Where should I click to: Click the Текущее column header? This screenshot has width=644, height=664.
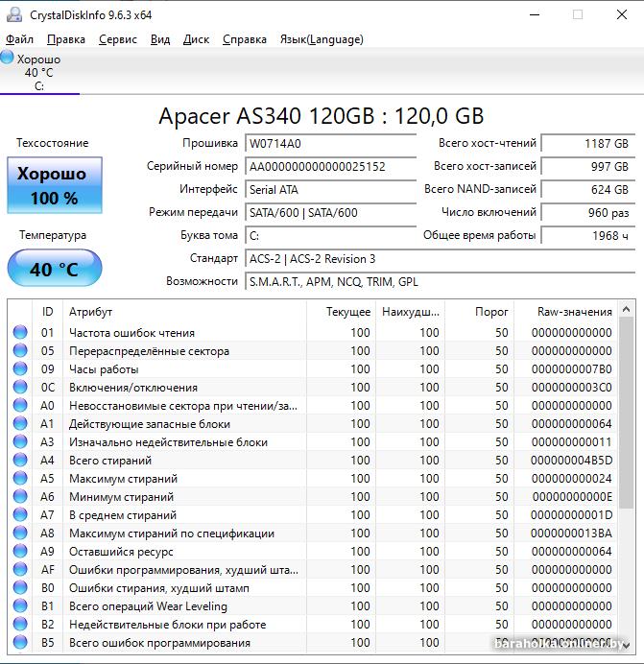pyautogui.click(x=341, y=312)
